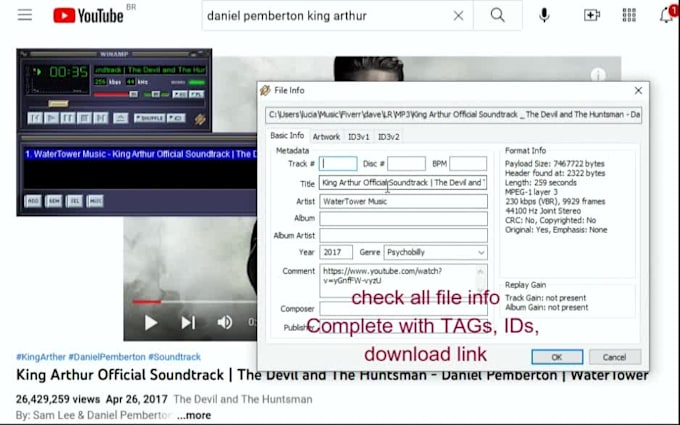Open the #DanielPemberton hashtag link

pos(107,357)
